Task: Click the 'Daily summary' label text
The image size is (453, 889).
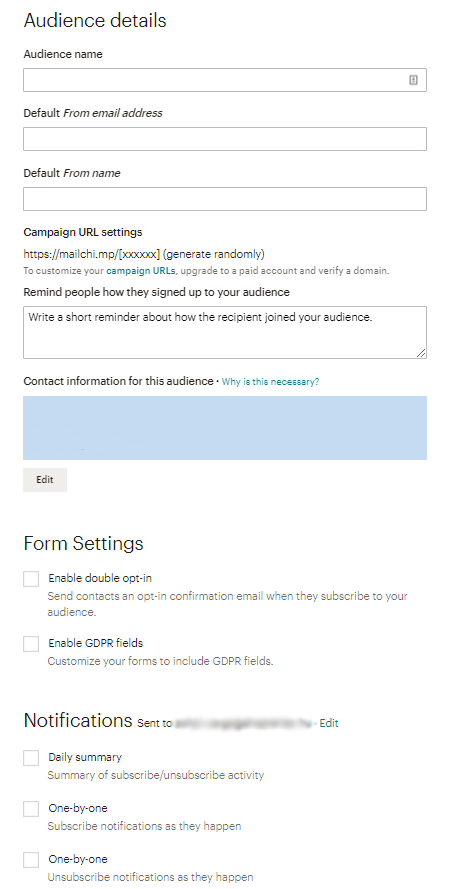Action: [x=85, y=757]
